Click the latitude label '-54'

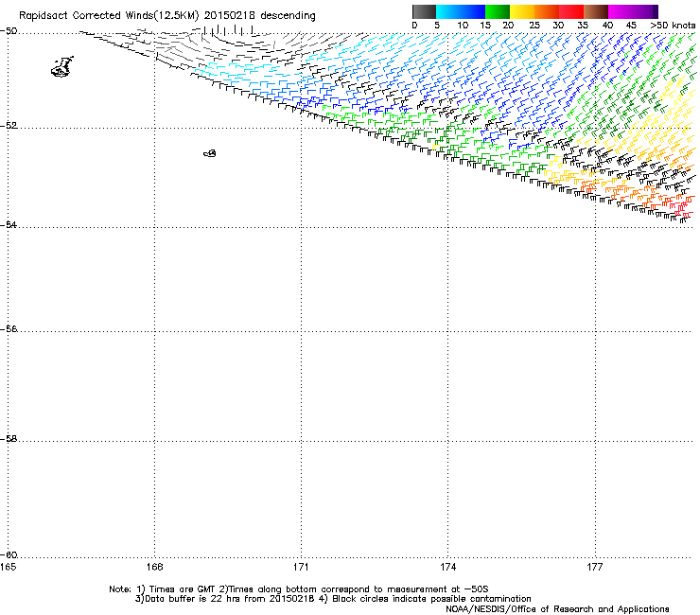click(9, 224)
